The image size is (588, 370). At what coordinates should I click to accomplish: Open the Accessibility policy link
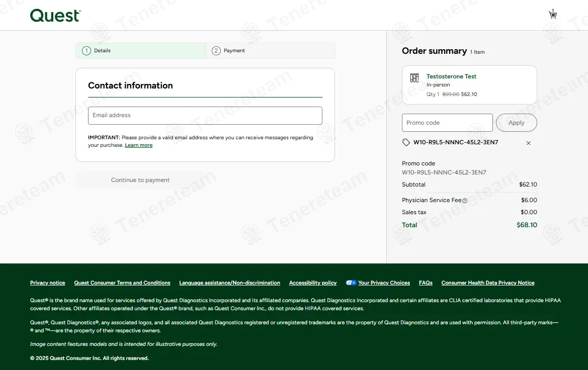tap(313, 283)
